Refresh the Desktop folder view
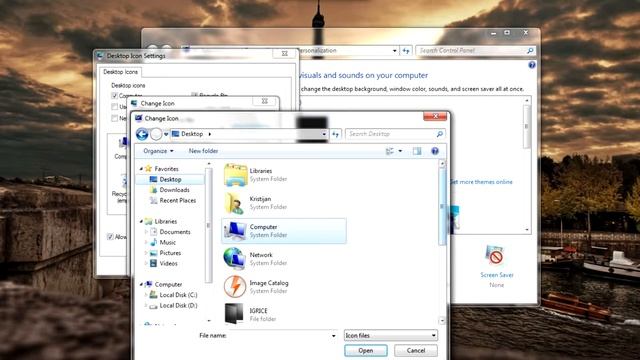The height and width of the screenshot is (360, 640). click(x=336, y=134)
